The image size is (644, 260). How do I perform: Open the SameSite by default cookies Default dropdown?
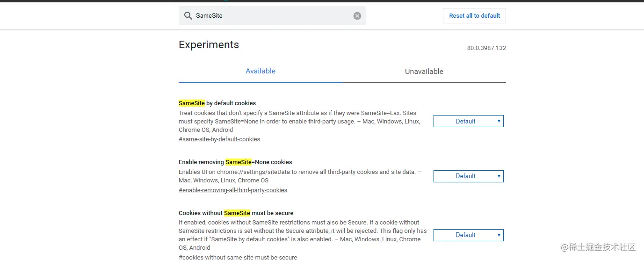469,121
